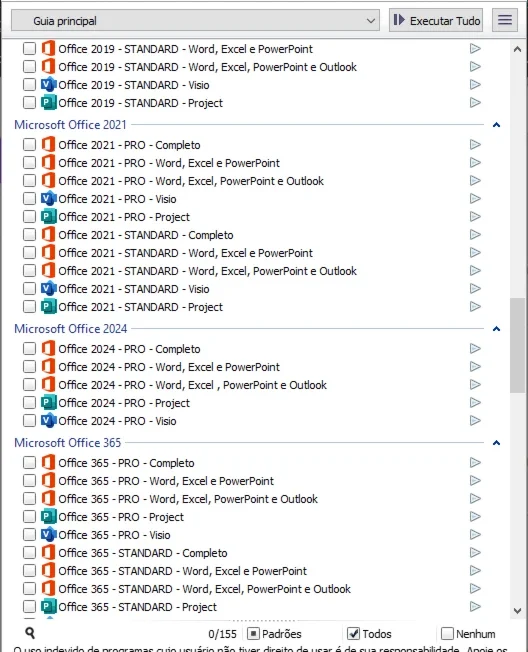This screenshot has height=652, width=528.
Task: Run Office 2024 PRO Project play arrow
Action: [475, 403]
